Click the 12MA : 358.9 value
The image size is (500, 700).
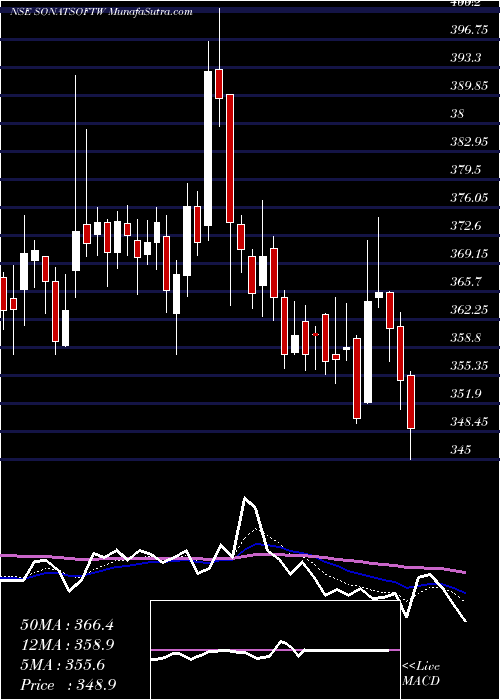click(67, 645)
